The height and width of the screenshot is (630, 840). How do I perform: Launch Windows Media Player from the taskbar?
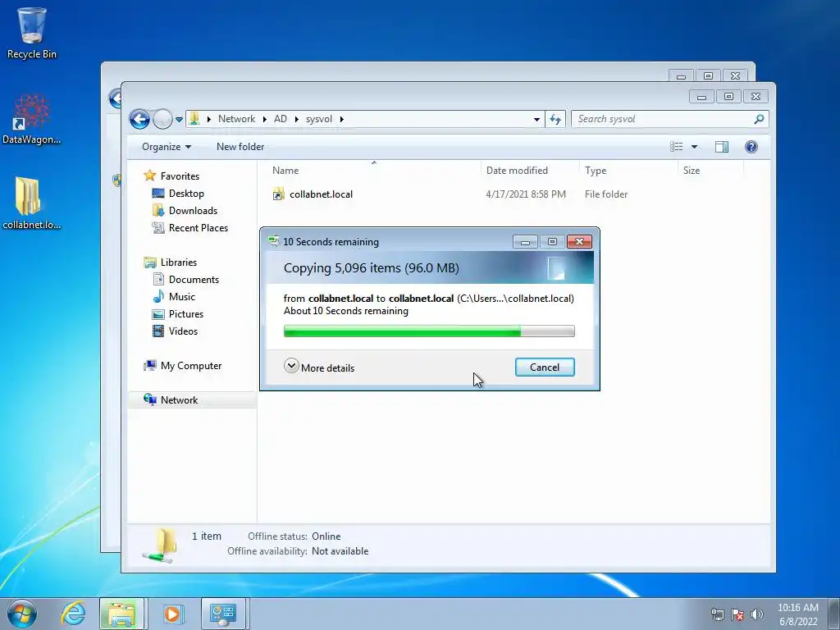tap(172, 614)
